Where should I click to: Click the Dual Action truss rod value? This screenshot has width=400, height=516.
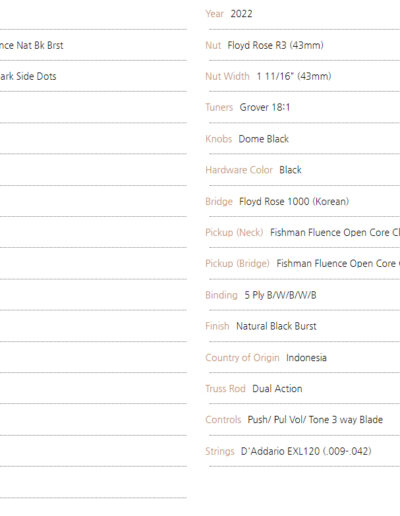(x=277, y=389)
